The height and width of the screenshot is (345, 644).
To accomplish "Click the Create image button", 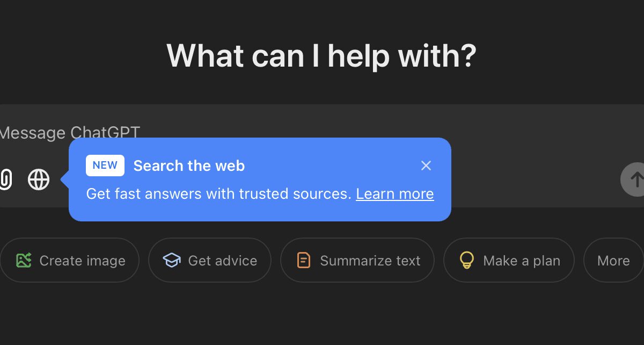I will pyautogui.click(x=69, y=260).
